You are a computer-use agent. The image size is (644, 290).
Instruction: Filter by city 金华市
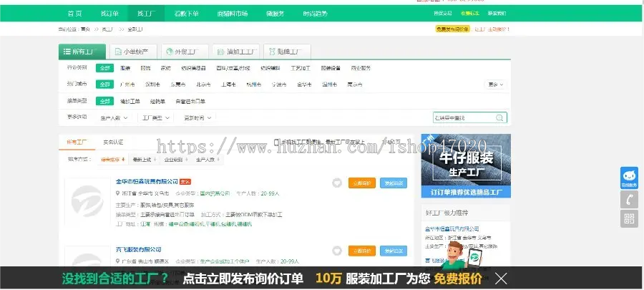pos(304,84)
